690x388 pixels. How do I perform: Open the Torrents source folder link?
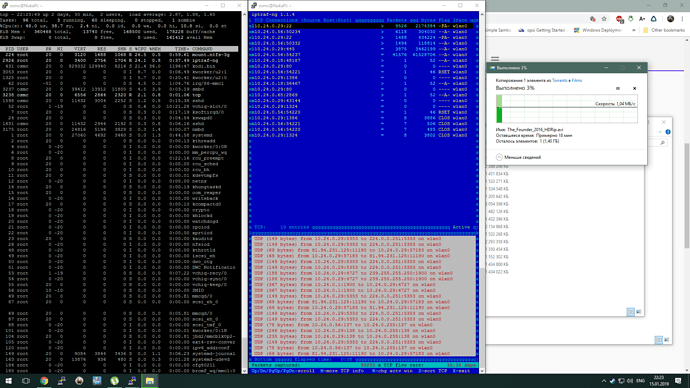(559, 81)
